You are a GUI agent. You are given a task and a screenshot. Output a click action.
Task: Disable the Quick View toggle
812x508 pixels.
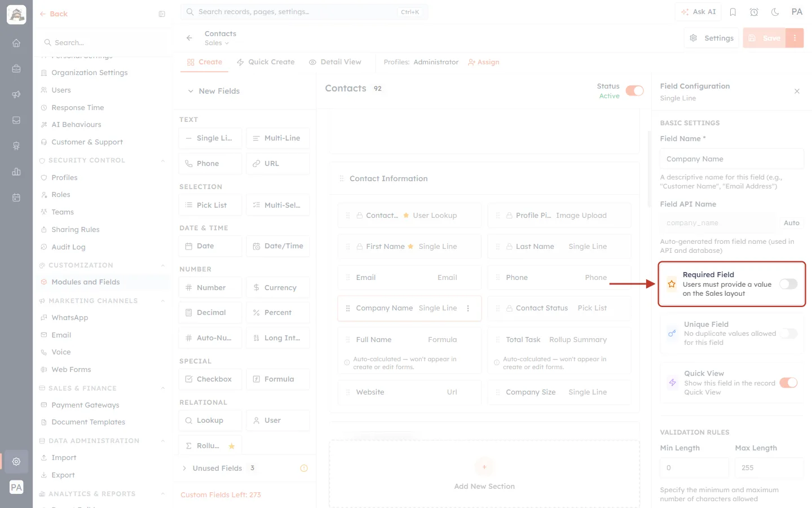coord(788,383)
